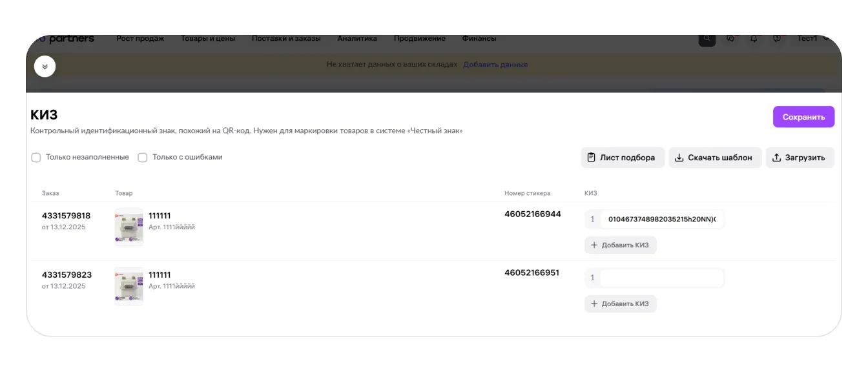Toggle Только с ошибками checkbox
Viewport: 868px width, 372px height.
[143, 158]
